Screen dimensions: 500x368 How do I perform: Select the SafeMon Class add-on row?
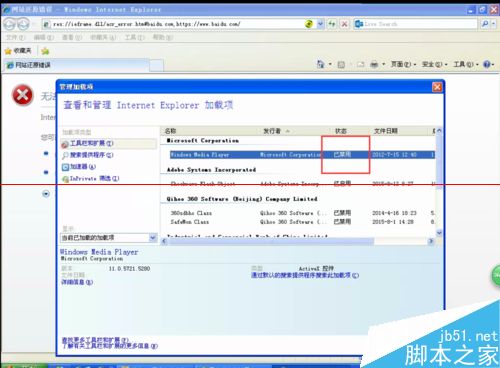[x=302, y=222]
